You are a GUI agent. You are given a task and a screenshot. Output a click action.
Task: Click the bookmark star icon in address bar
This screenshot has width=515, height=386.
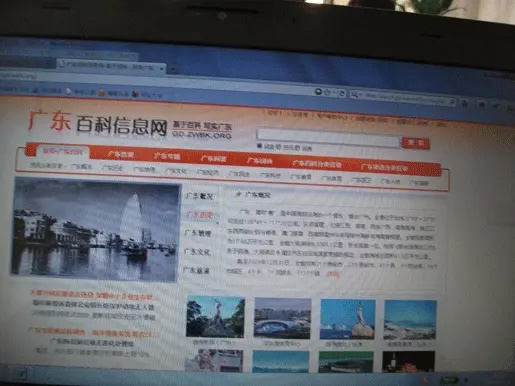pyautogui.click(x=328, y=92)
